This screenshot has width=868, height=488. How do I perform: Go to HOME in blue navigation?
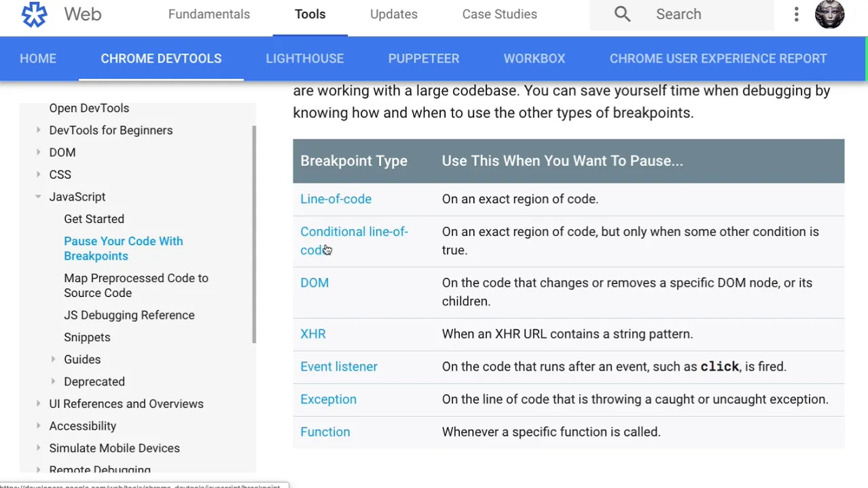pyautogui.click(x=38, y=58)
